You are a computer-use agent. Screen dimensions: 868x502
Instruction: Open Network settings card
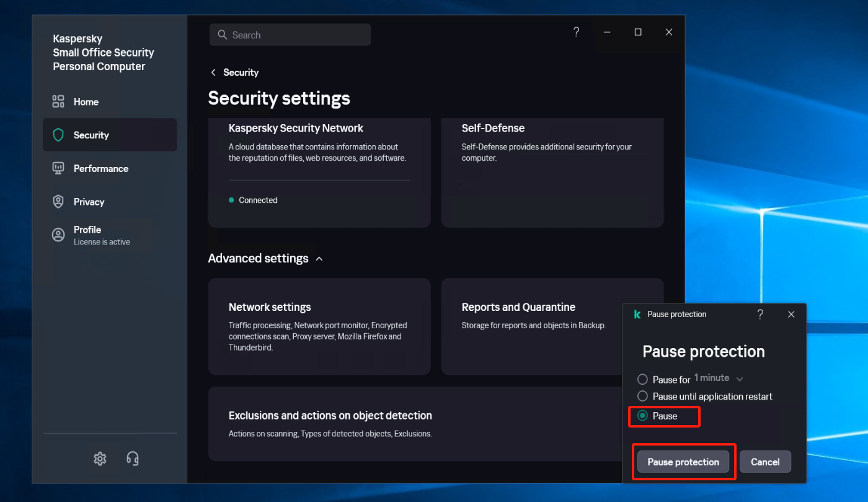(319, 326)
